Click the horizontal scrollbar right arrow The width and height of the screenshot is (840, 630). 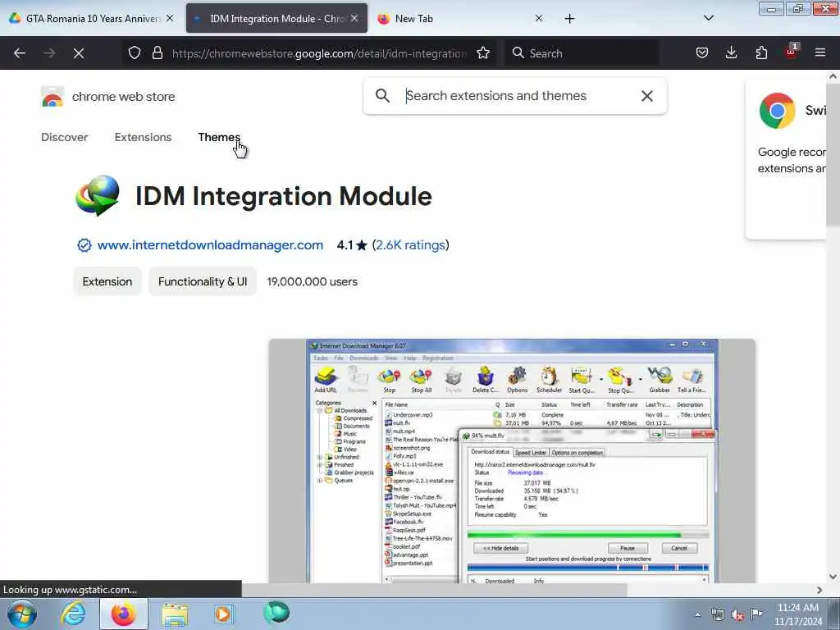[819, 590]
